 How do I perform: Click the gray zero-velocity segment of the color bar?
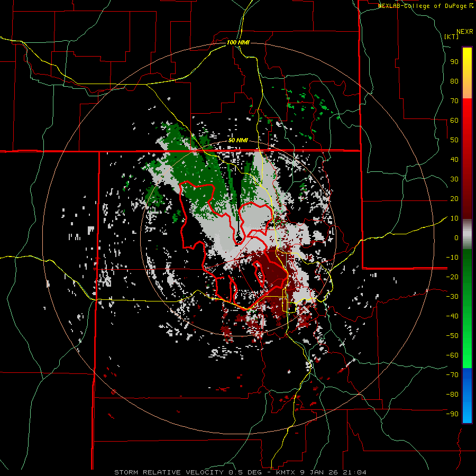click(x=467, y=234)
